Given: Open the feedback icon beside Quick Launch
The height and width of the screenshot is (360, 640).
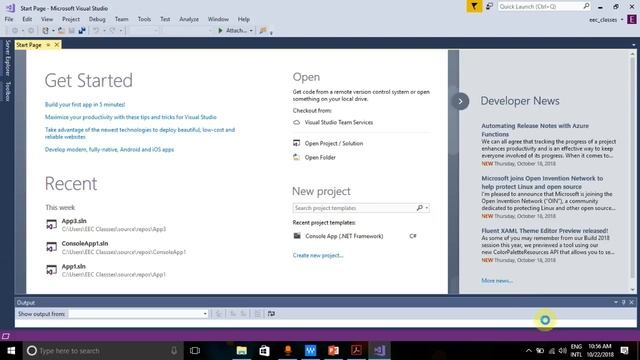Looking at the screenshot, I should (489, 7).
